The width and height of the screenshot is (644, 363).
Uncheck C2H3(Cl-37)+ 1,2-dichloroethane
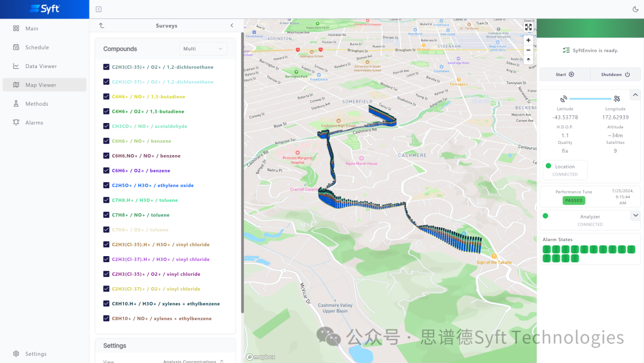106,81
